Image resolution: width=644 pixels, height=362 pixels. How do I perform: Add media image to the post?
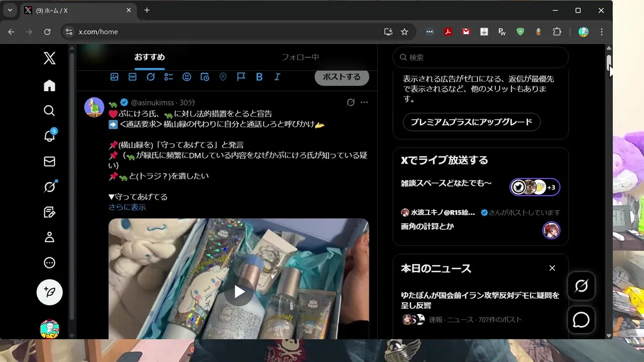click(x=114, y=77)
